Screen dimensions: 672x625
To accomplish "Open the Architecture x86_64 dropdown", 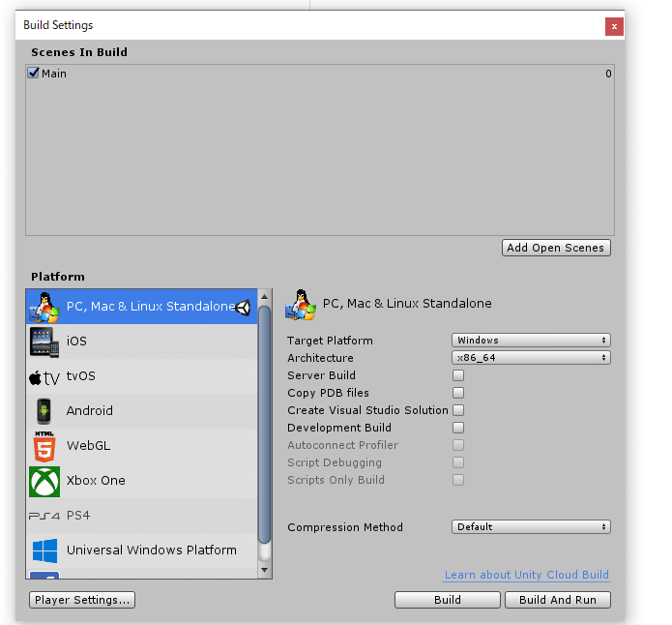I will [x=531, y=357].
